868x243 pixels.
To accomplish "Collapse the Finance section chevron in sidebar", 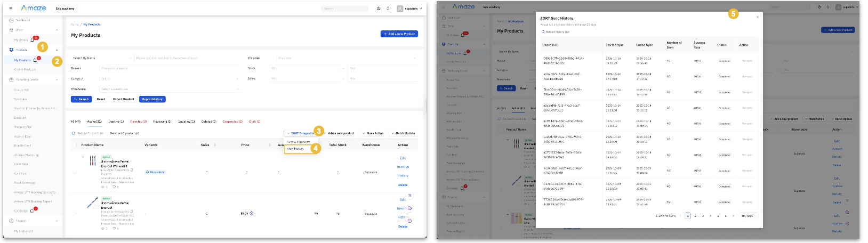I will pyautogui.click(x=57, y=221).
